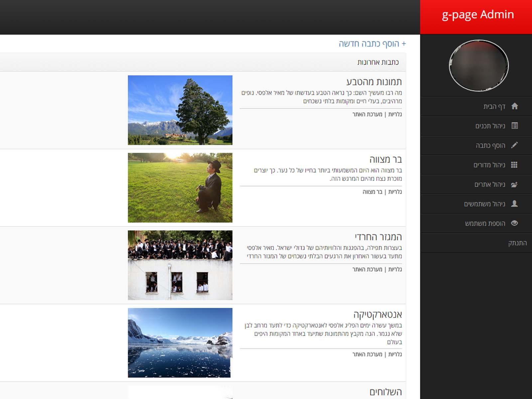Click the תמונות מהטבע description text

point(322,97)
